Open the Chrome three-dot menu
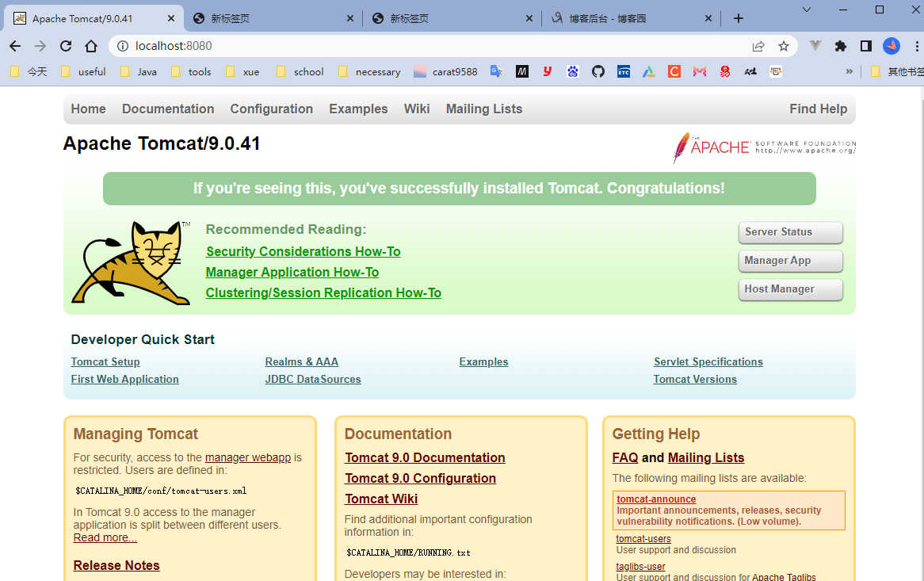The width and height of the screenshot is (924, 581). [916, 46]
